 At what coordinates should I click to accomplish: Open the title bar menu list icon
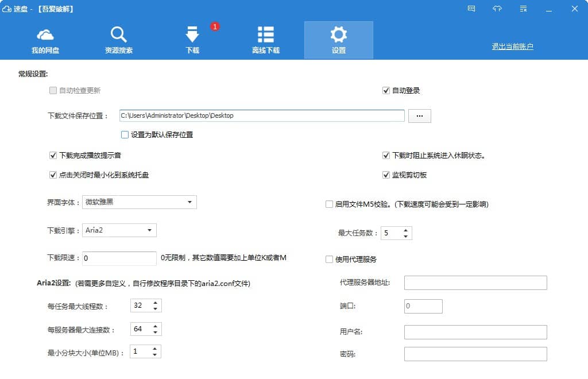[524, 9]
